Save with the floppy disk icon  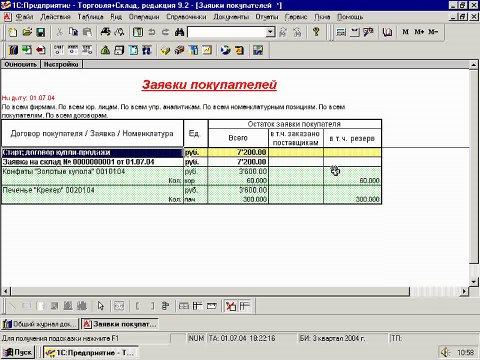click(40, 32)
